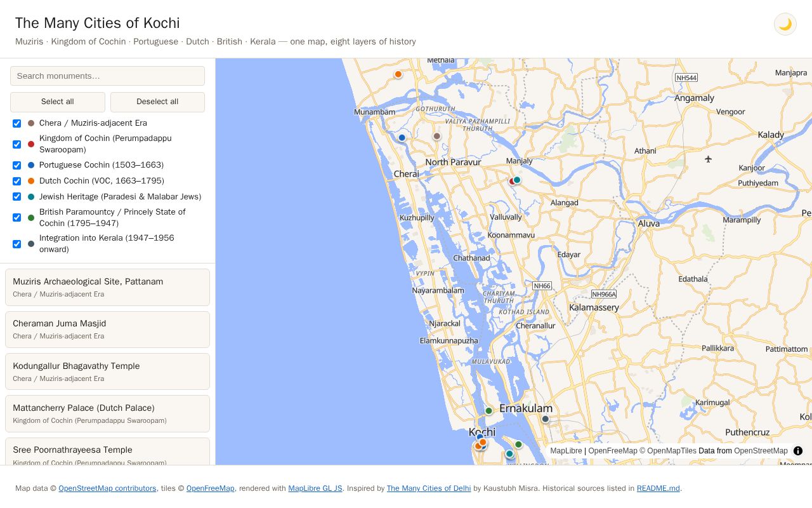Click the brown Chera era color dot
812x508 pixels.
31,123
